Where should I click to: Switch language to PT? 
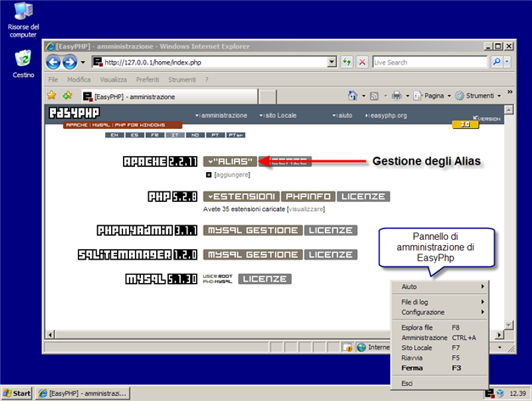click(x=216, y=135)
